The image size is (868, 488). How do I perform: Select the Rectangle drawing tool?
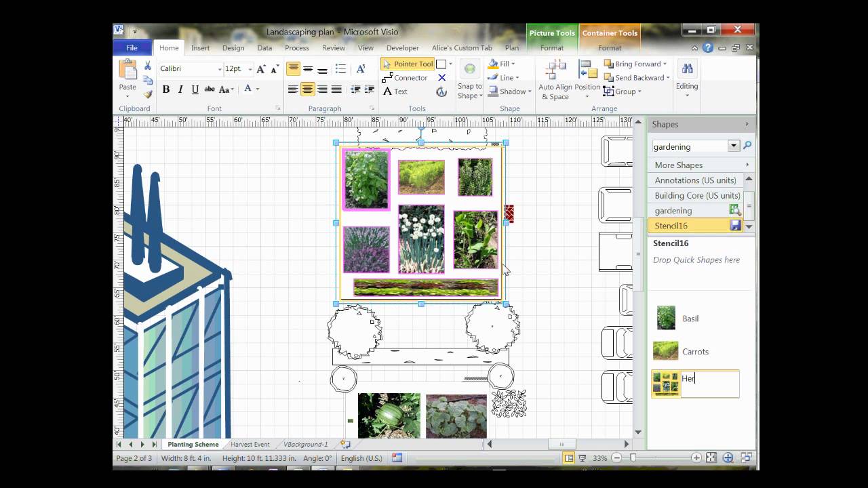[x=441, y=64]
